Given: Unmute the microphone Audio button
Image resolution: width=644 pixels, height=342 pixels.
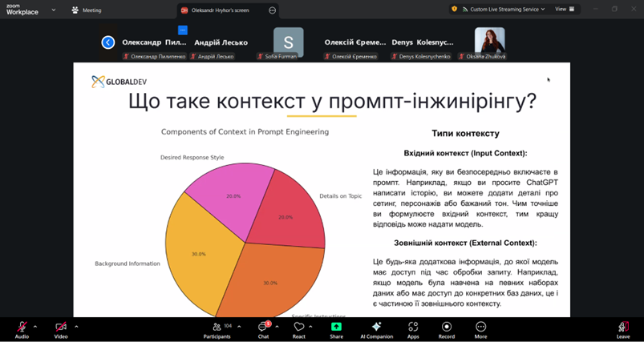Looking at the screenshot, I should click(22, 328).
